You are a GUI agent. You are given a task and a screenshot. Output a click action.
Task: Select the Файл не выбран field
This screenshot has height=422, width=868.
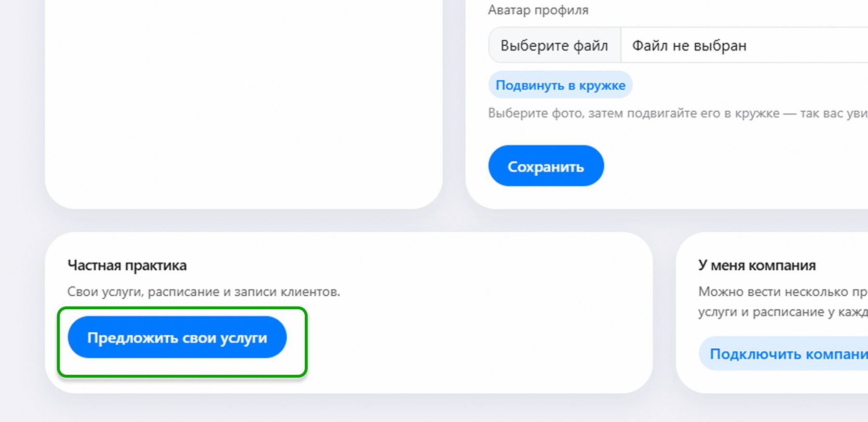click(745, 45)
